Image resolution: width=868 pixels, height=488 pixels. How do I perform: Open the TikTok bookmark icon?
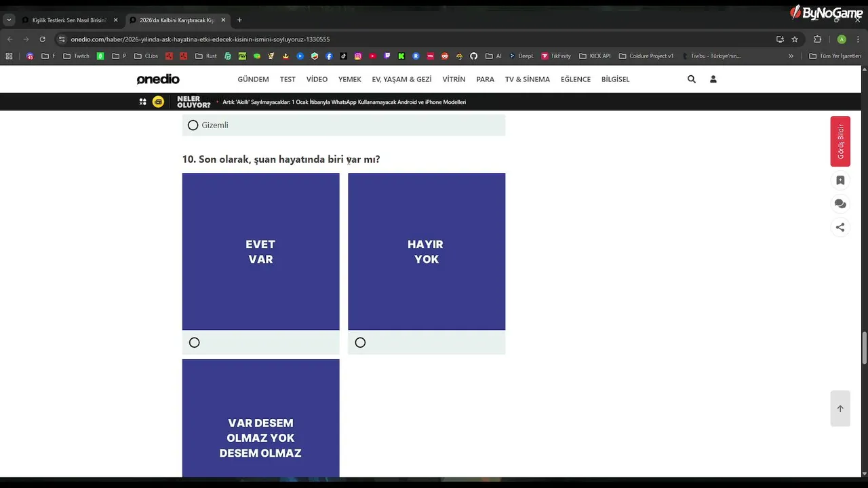pyautogui.click(x=343, y=56)
